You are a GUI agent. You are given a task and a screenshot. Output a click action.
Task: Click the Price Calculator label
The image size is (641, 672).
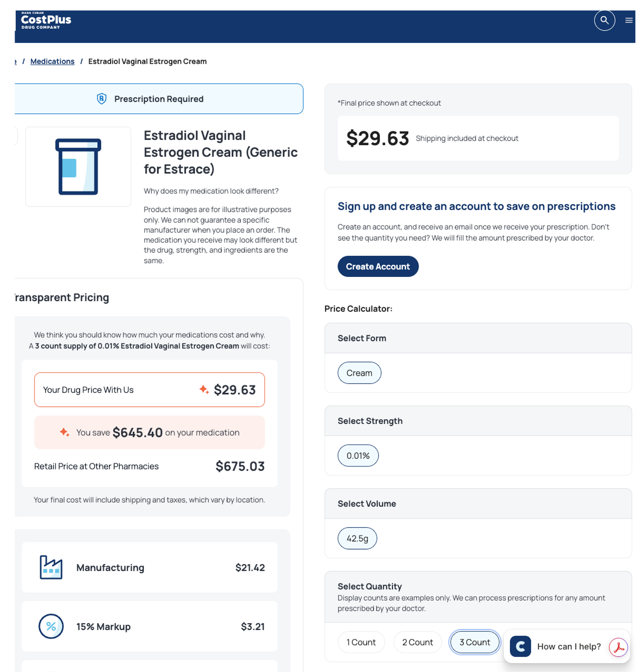click(358, 309)
